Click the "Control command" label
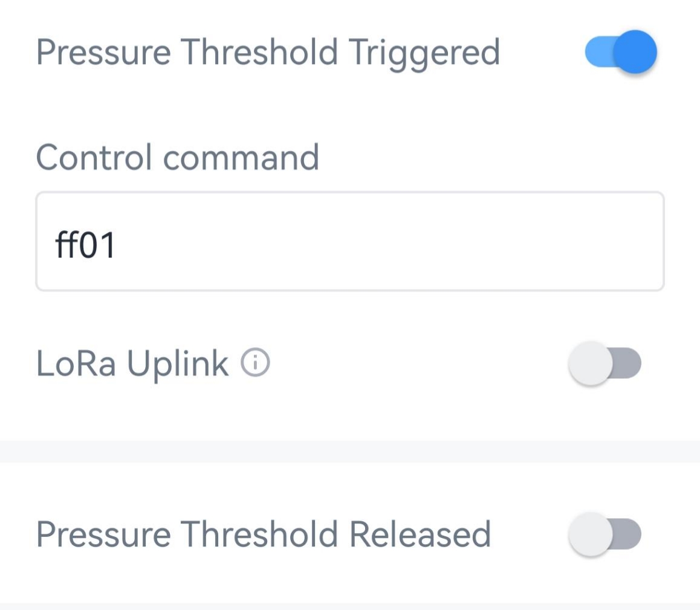Image resolution: width=700 pixels, height=610 pixels. pos(177,157)
